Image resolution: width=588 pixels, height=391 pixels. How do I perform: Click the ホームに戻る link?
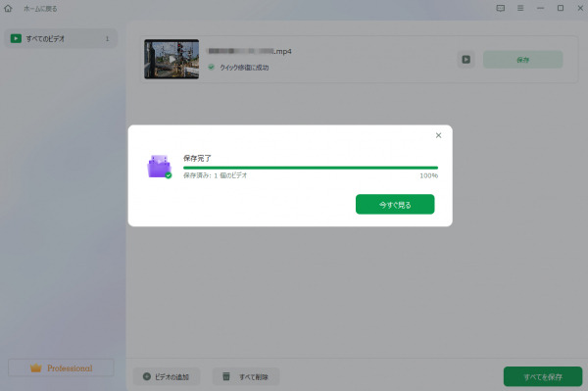coord(40,9)
